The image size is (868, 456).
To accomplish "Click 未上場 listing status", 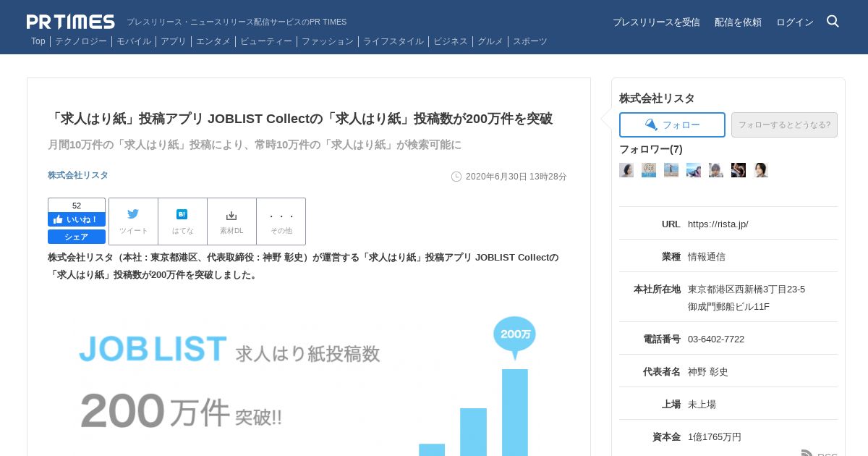I will pos(702,405).
